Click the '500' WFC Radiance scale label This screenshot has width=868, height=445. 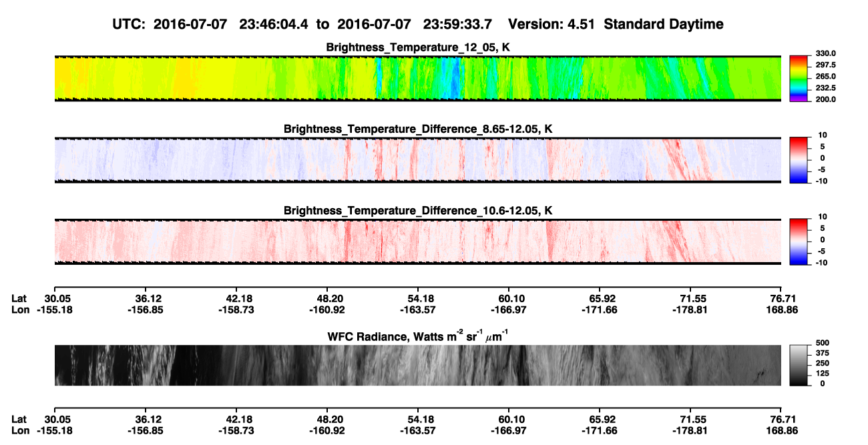822,343
